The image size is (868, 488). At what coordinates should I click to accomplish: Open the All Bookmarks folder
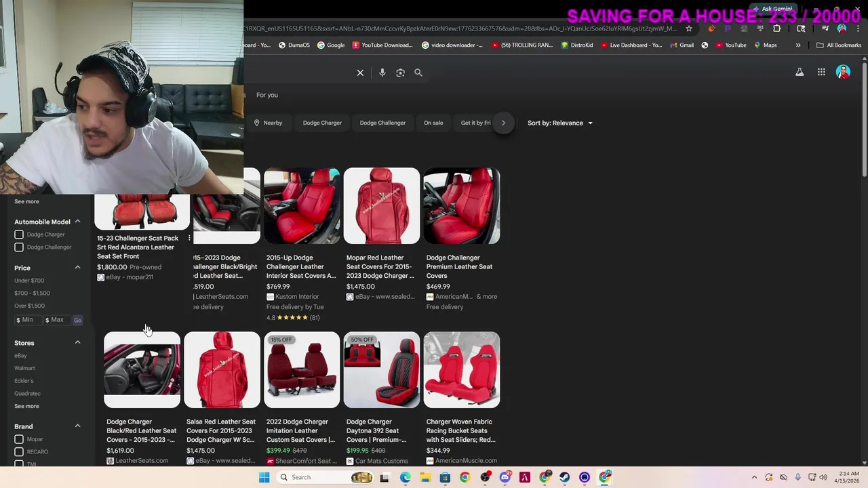839,45
